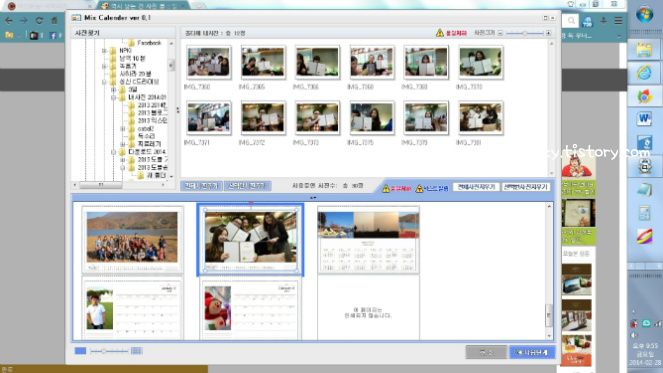The width and height of the screenshot is (663, 373).
Task: Select the highlighted certificate photo calendar page
Action: (250, 240)
